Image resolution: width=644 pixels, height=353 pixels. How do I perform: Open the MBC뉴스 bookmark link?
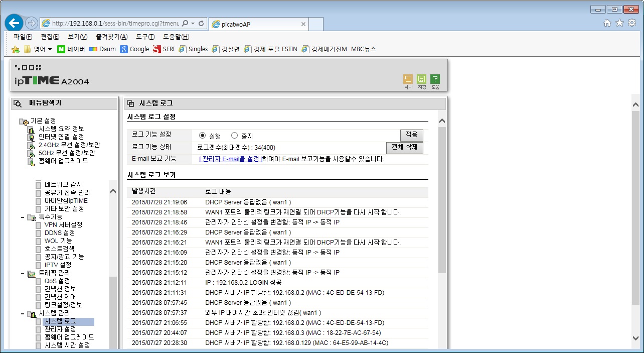[363, 49]
